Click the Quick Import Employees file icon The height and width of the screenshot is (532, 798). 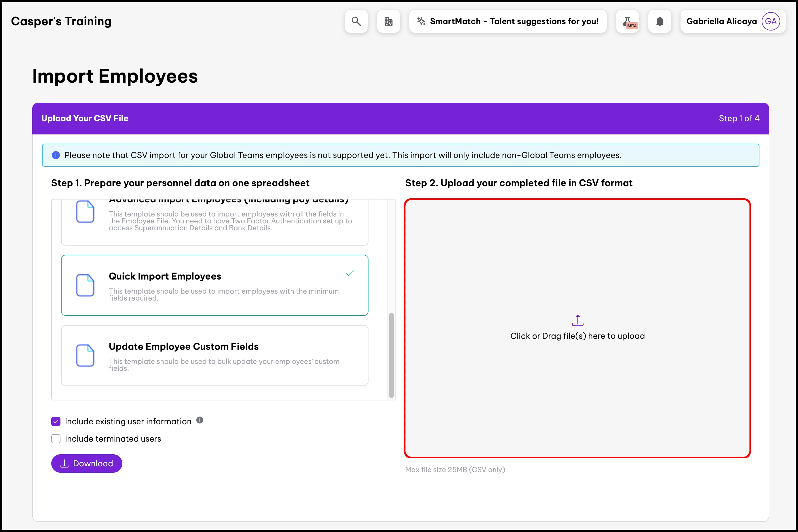tap(85, 285)
